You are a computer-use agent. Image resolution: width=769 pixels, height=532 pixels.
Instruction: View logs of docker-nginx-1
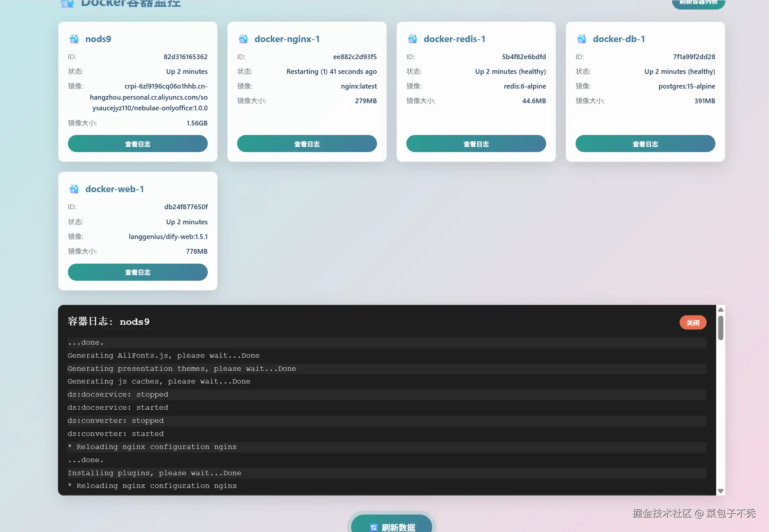(x=307, y=143)
